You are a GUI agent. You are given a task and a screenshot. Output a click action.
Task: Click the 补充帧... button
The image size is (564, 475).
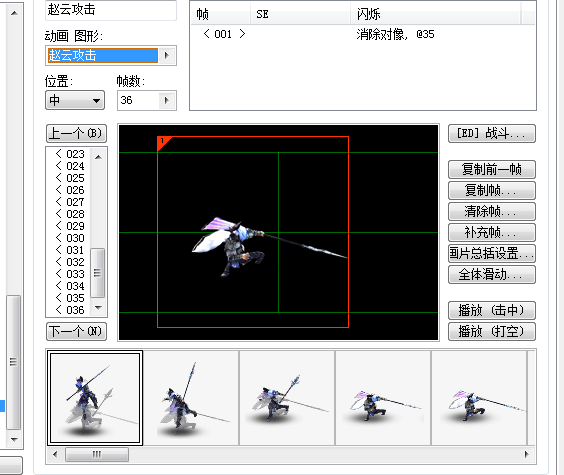[492, 232]
